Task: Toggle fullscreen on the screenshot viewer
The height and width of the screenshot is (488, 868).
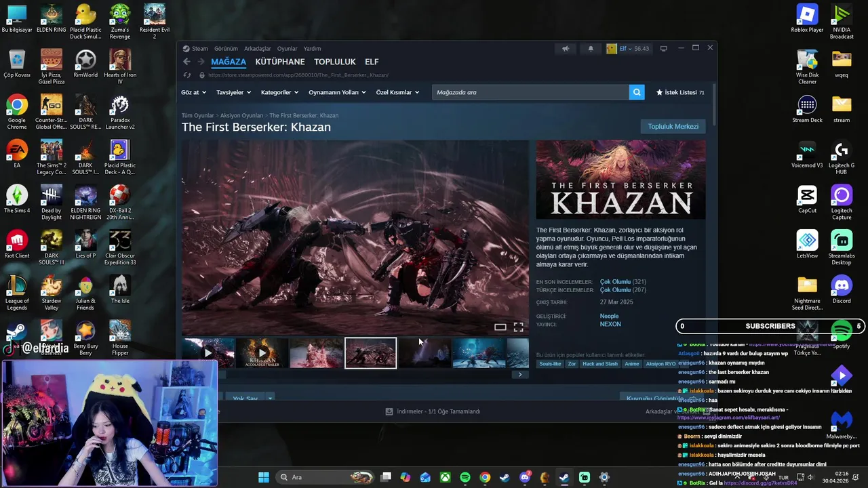Action: point(518,327)
